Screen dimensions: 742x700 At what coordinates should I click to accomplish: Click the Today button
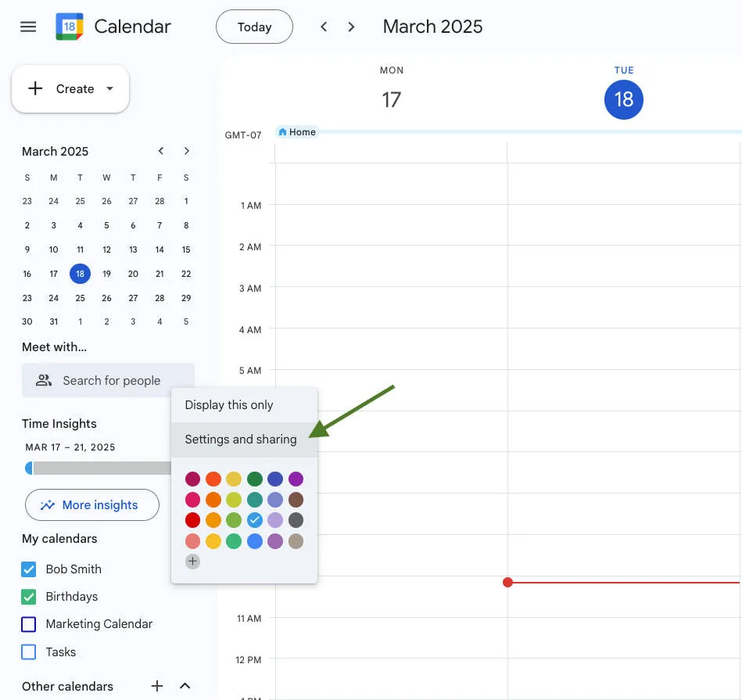point(254,26)
